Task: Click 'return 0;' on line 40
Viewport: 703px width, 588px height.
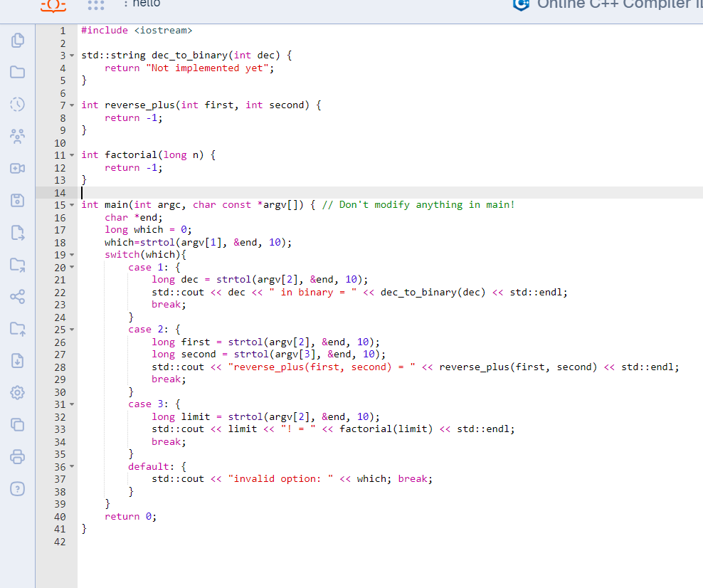Action: (x=130, y=517)
